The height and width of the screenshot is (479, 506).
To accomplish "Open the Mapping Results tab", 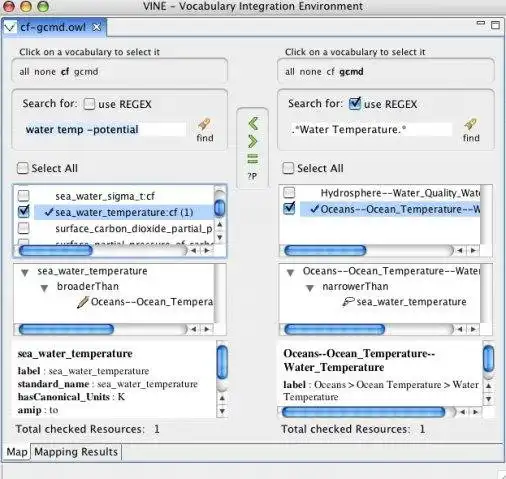I will click(x=76, y=452).
